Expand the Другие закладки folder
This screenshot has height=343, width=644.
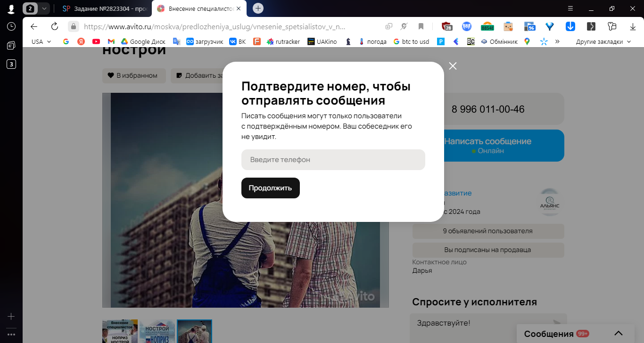(603, 41)
